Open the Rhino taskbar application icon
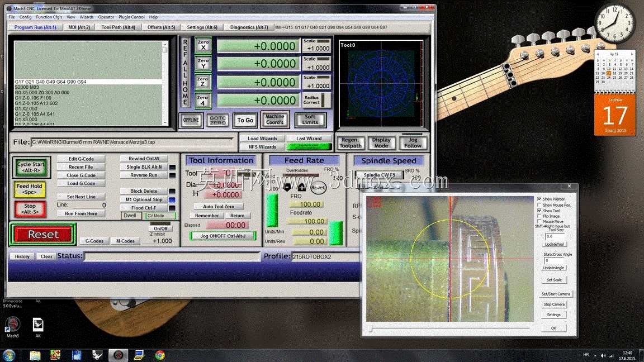 97,355
